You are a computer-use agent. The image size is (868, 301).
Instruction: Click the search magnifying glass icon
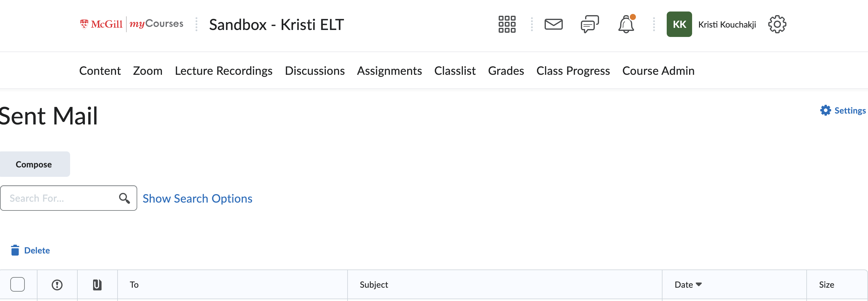click(x=124, y=198)
